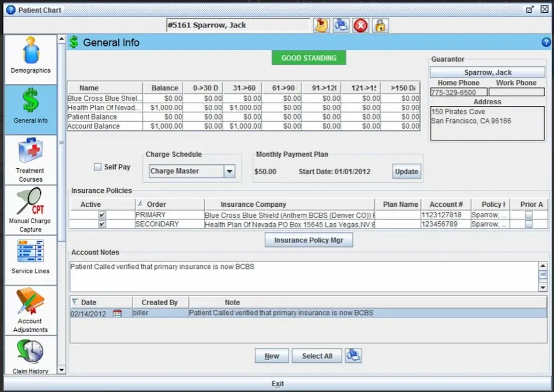Select the General Info sidebar icon
Viewport: 554px width, 392px height.
tap(30, 108)
